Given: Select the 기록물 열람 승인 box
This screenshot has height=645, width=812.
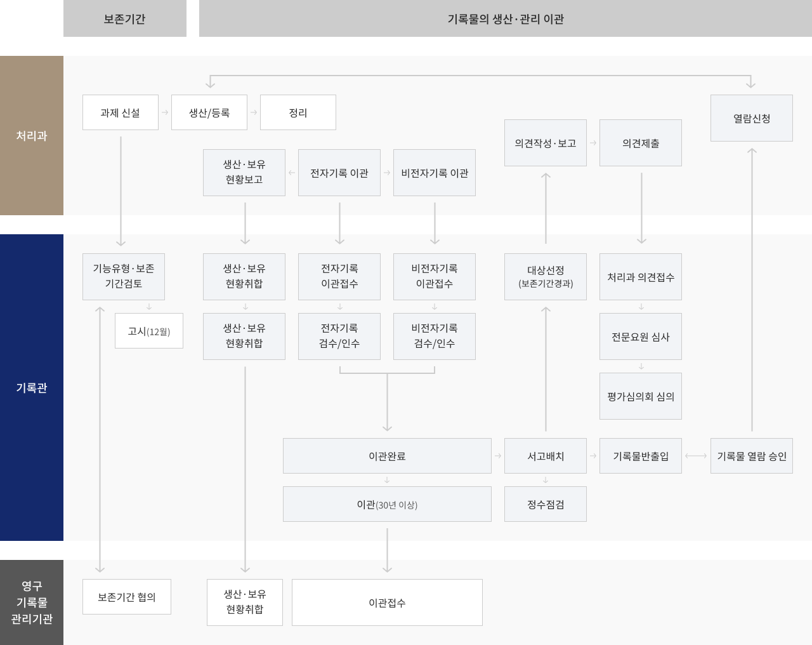Looking at the screenshot, I should pyautogui.click(x=752, y=455).
